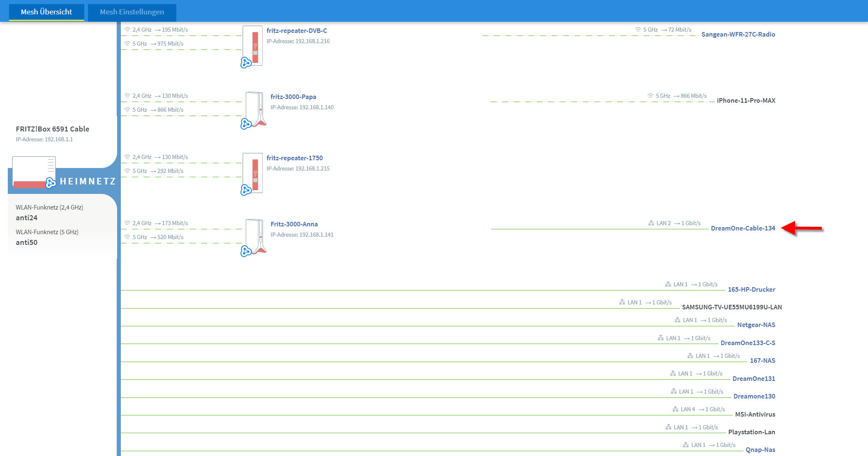
Task: Click the LAN icon on the MSI-Antivirus line
Action: coord(675,409)
